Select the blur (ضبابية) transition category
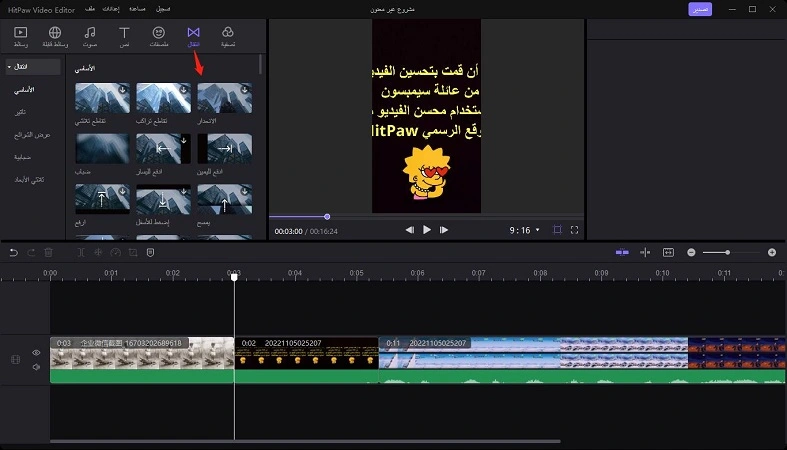Viewport: 787px width, 450px height. pyautogui.click(x=23, y=157)
